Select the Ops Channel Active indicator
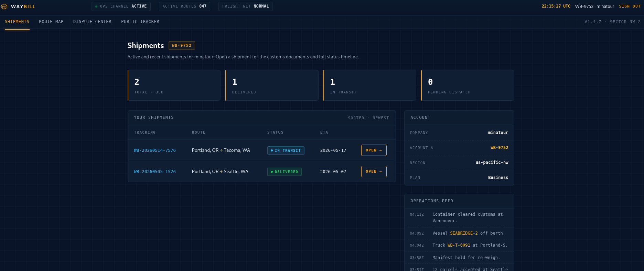This screenshot has width=644, height=271. (x=121, y=6)
